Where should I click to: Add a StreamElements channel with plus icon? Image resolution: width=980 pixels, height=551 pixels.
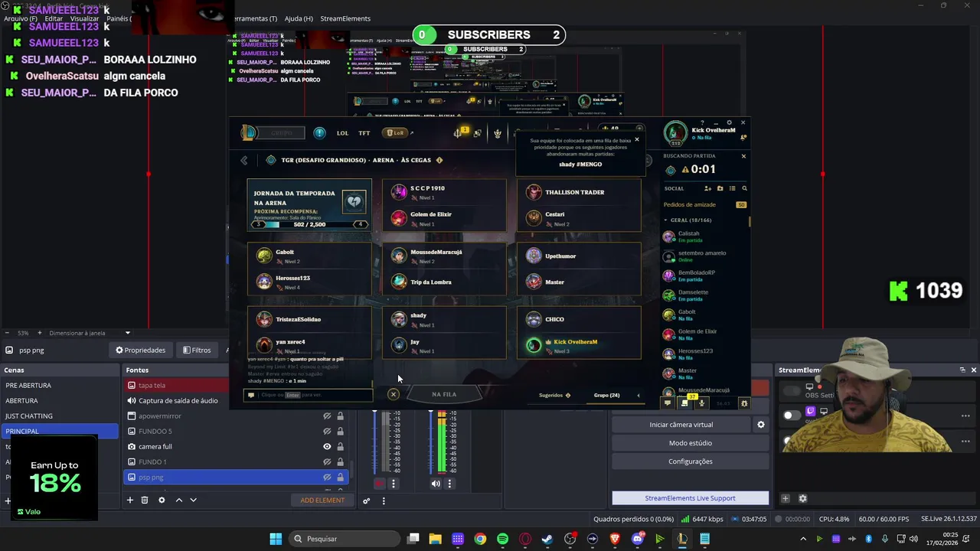[785, 498]
